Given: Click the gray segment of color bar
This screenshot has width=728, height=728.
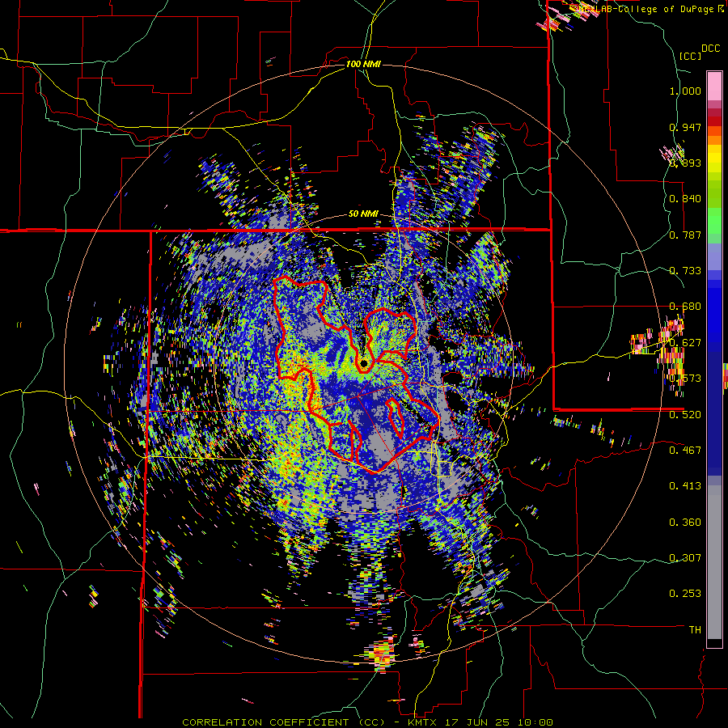Looking at the screenshot, I should coord(714,562).
